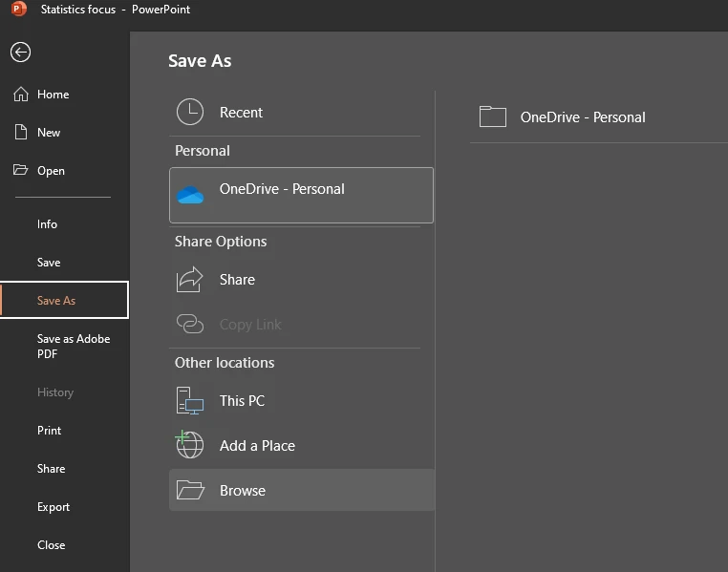Select Recent save locations
The height and width of the screenshot is (572, 728).
point(301,112)
